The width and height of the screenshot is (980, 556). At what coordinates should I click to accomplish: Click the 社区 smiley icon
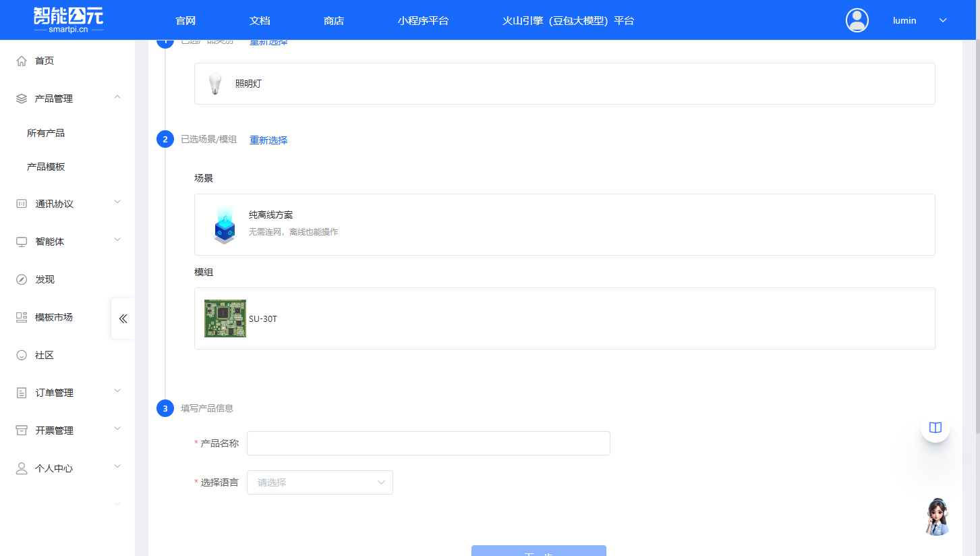(x=21, y=354)
